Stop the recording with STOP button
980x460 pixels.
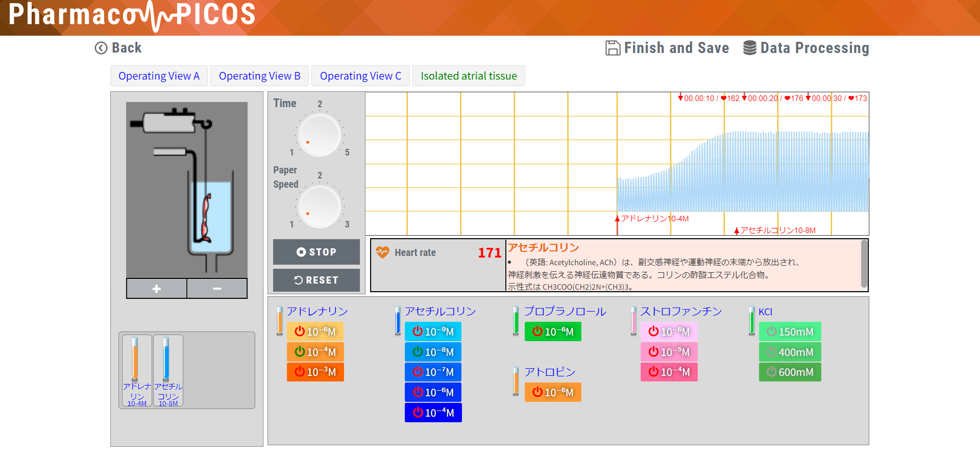316,252
